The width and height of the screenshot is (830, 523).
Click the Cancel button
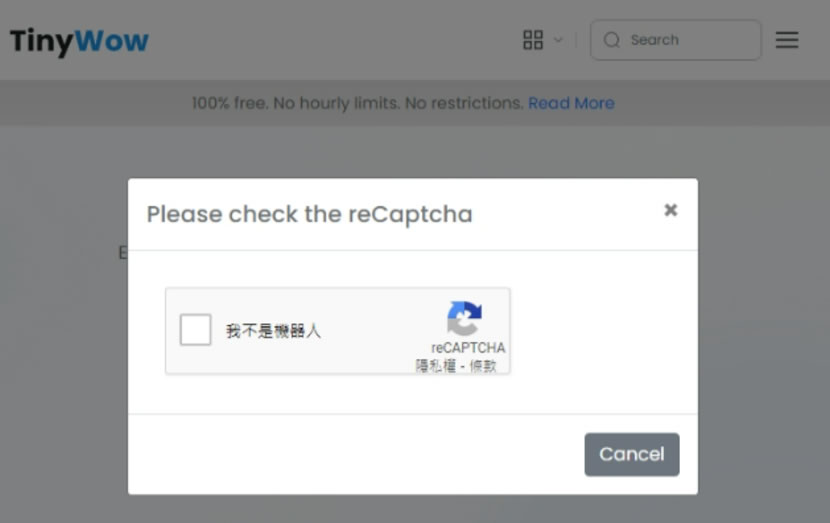tap(631, 454)
